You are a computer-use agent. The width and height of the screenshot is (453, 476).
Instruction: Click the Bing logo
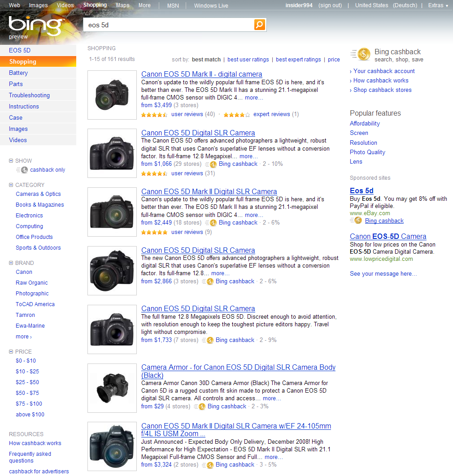[35, 26]
